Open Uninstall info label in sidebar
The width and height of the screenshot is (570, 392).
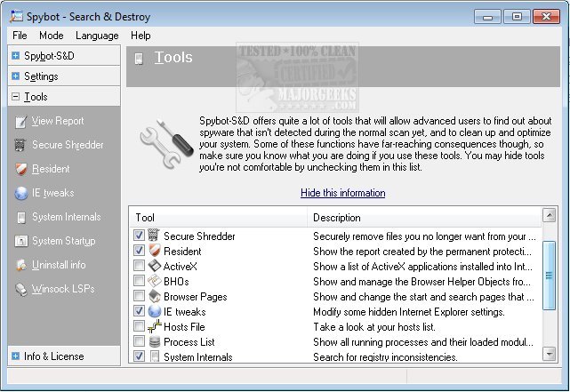click(x=59, y=265)
